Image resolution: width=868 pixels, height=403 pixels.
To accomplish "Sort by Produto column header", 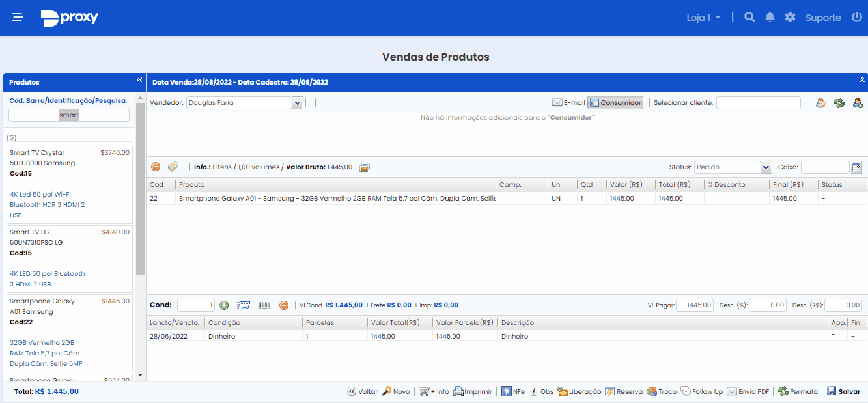I will (335, 184).
